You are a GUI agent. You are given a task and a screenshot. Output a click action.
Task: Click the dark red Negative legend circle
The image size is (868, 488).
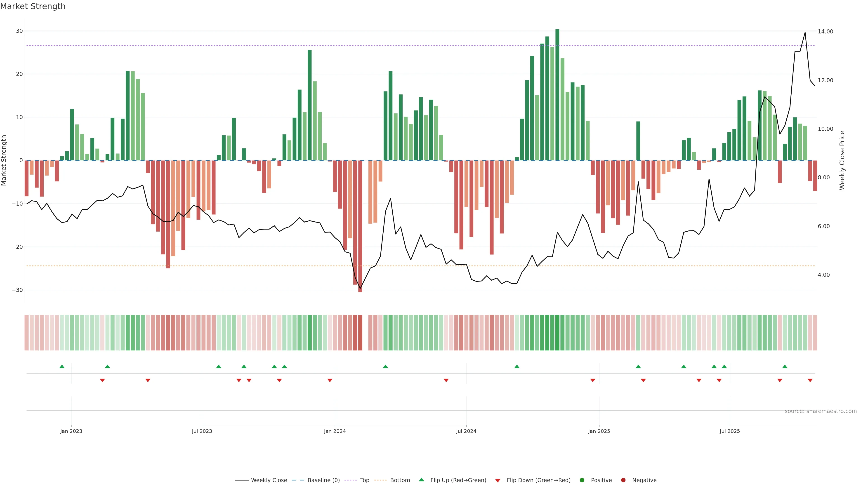[623, 480]
